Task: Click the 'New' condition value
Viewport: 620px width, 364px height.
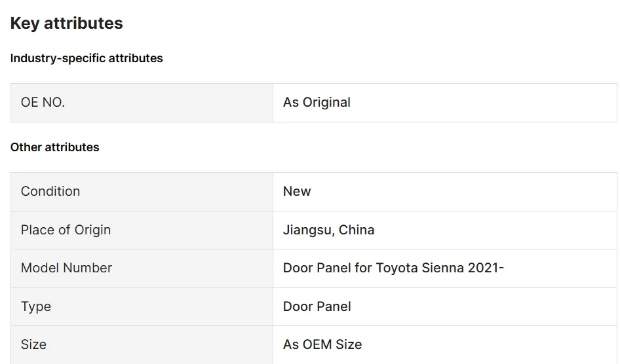Action: (297, 191)
